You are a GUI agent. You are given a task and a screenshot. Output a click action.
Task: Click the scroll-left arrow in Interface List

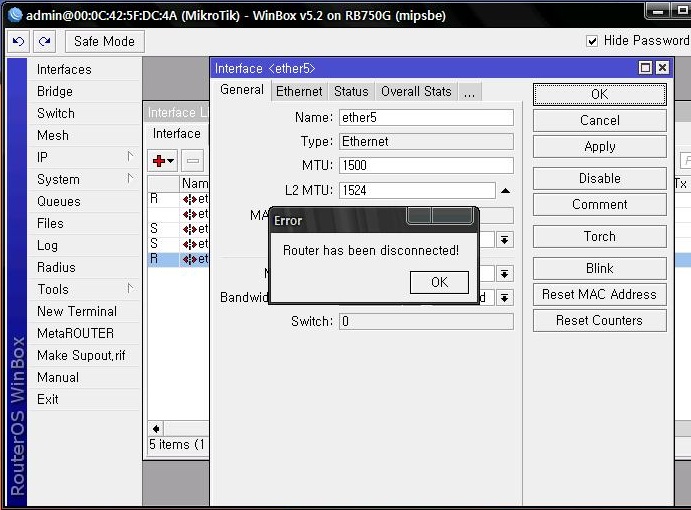(x=156, y=428)
